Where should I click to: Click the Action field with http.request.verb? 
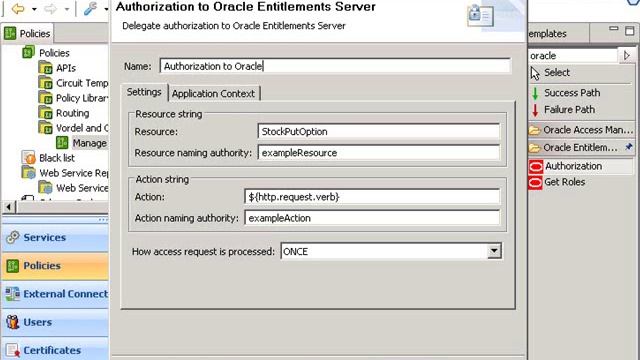point(372,197)
